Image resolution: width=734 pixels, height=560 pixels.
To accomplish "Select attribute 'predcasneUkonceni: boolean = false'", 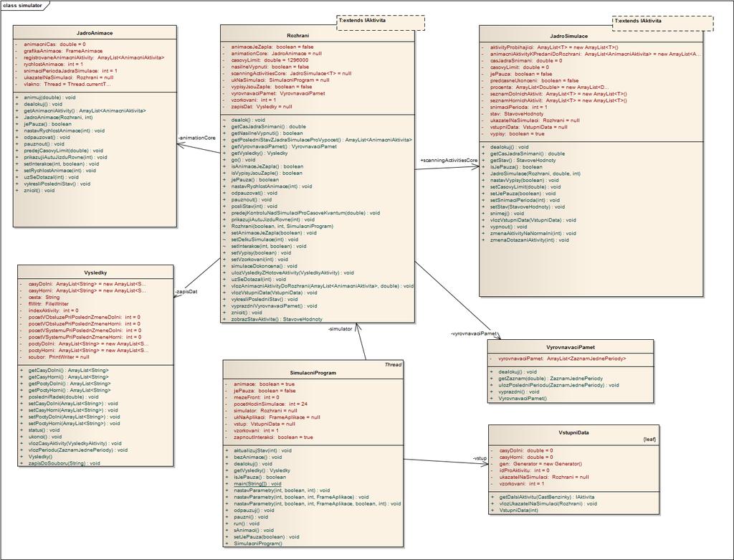I will pos(534,80).
